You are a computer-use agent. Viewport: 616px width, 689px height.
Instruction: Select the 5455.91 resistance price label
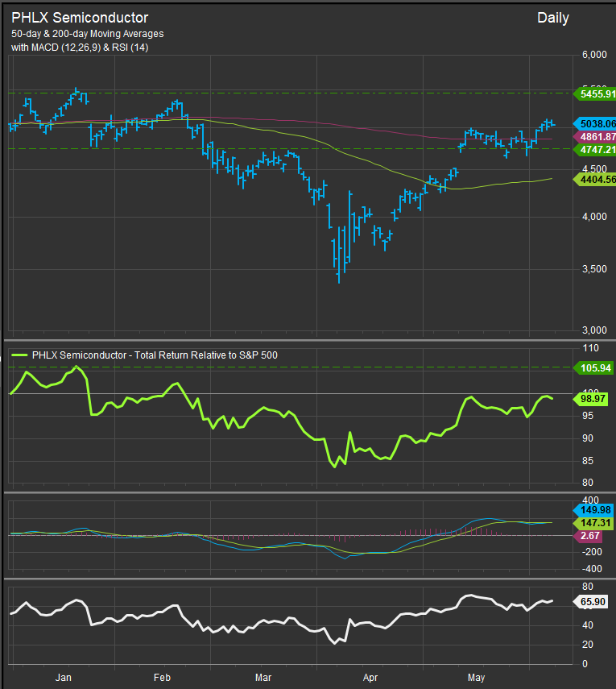pos(595,94)
